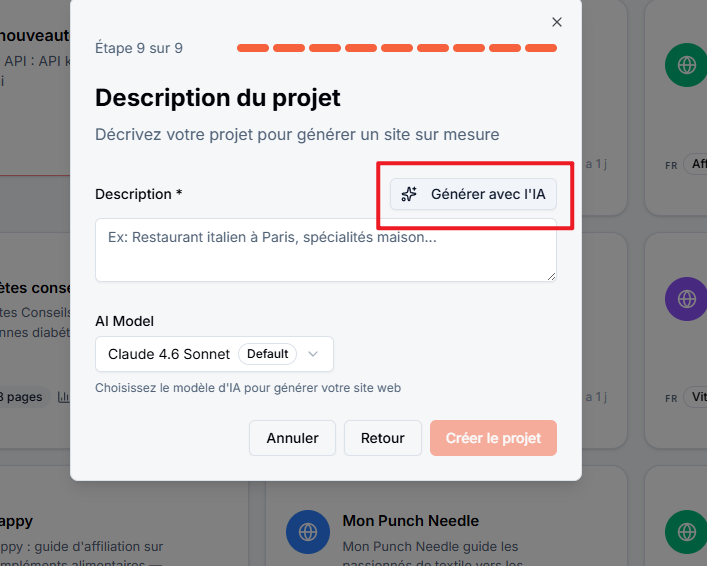Click the blue globe icon for Mon Punch Needle
Viewport: 707px width, 566px height.
click(x=308, y=532)
